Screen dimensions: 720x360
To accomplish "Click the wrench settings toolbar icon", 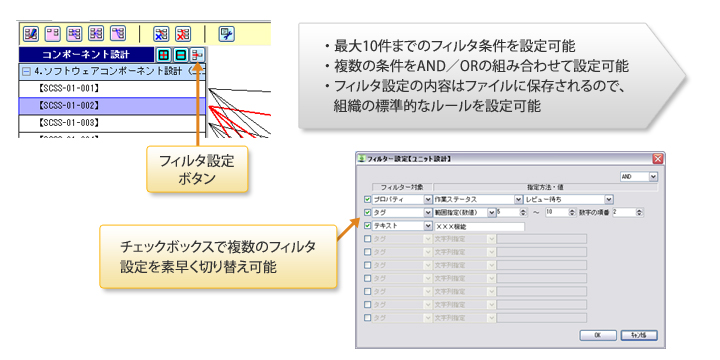I will (x=227, y=34).
